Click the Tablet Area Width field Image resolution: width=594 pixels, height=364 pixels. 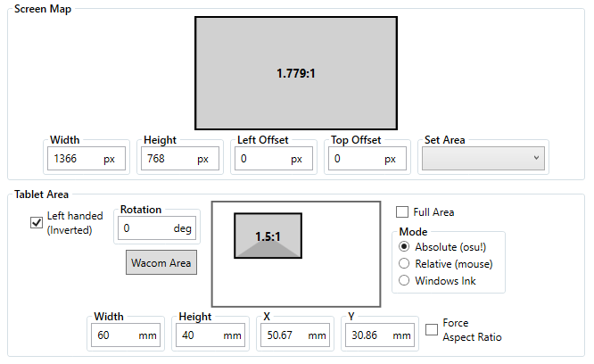click(x=126, y=335)
